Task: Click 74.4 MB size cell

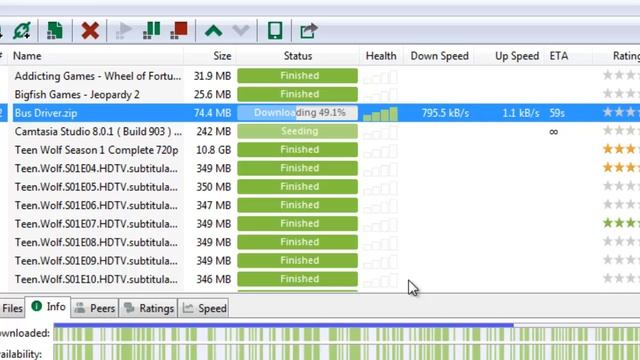Action: point(212,113)
